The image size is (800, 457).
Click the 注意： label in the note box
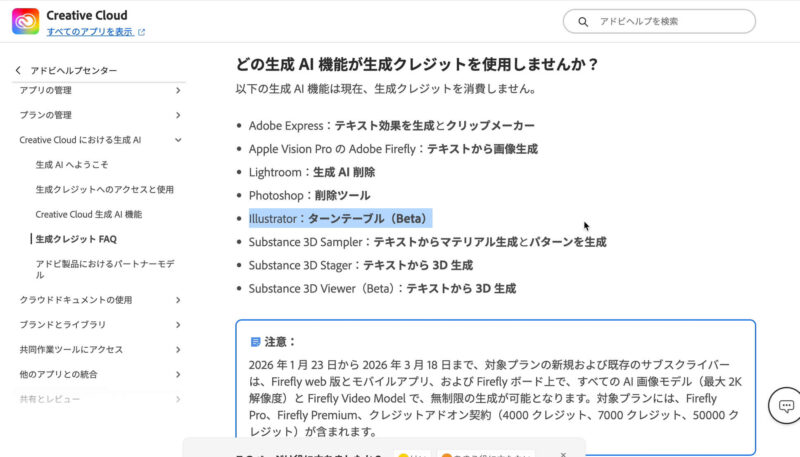click(x=280, y=342)
